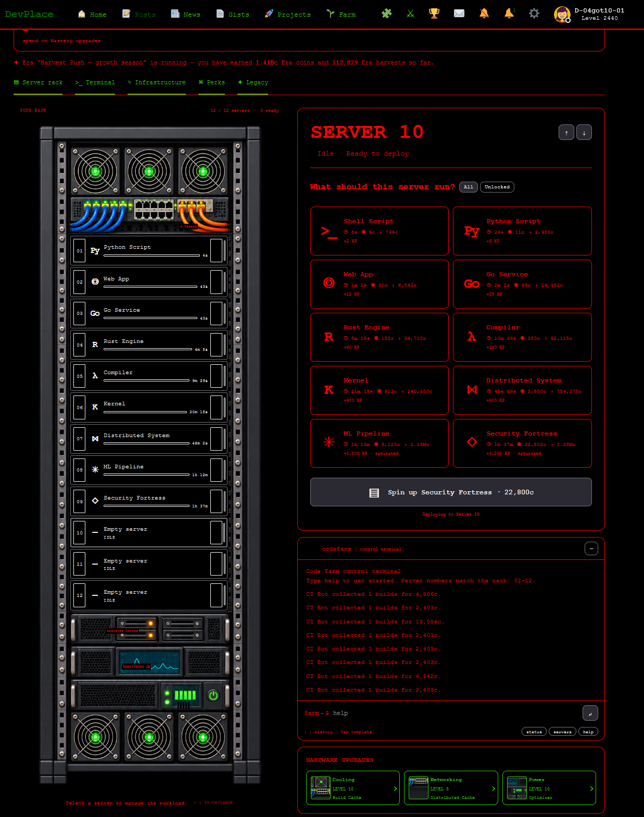Click the Kernel rack progress bar
644x817 pixels.
[x=145, y=412]
